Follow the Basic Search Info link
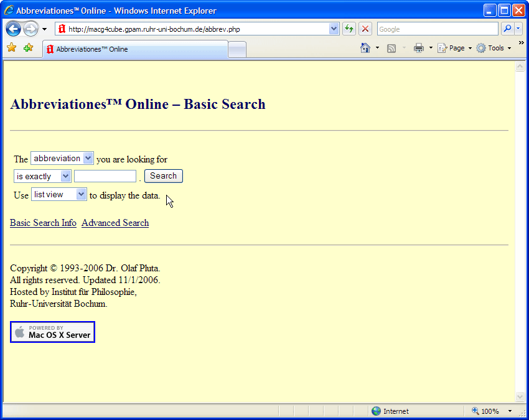The width and height of the screenshot is (529, 420). coord(43,223)
